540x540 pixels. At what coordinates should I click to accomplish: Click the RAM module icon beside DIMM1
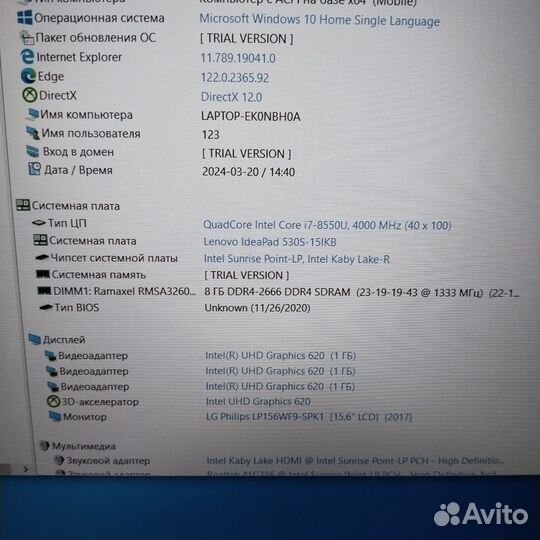[44, 291]
